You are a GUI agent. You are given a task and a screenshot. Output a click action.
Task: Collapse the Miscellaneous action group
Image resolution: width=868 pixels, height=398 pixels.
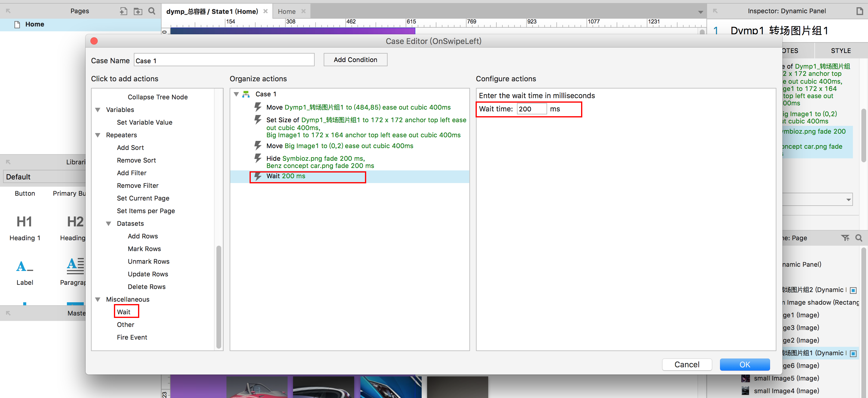(98, 299)
